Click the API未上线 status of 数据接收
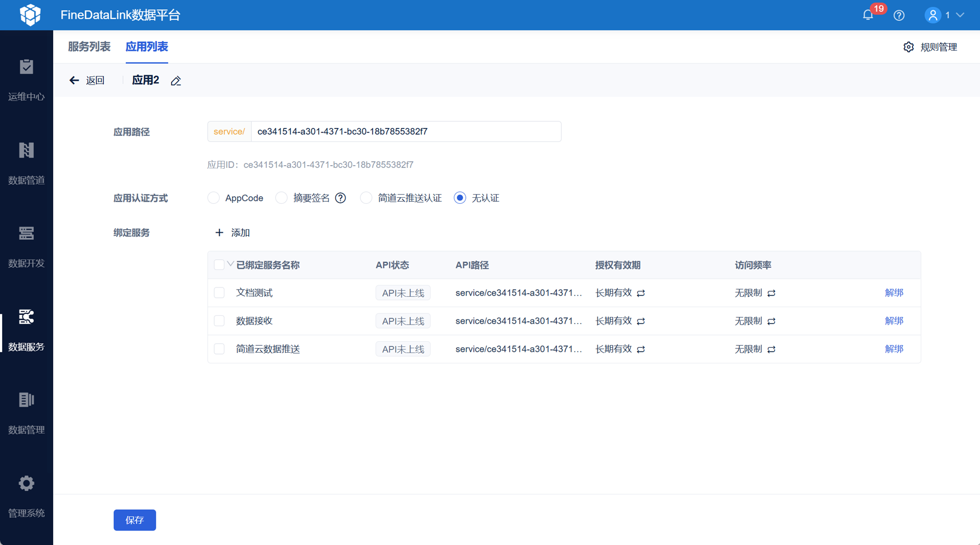The image size is (980, 545). 403,321
